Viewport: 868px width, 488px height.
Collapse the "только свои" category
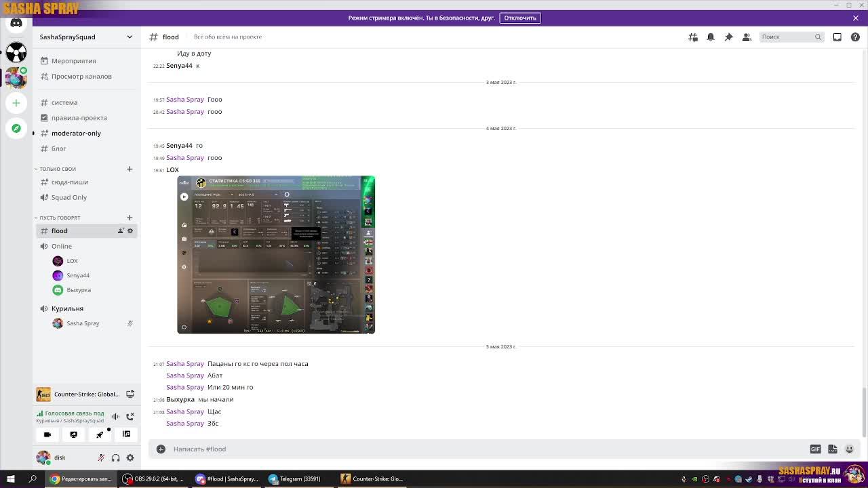coord(56,169)
